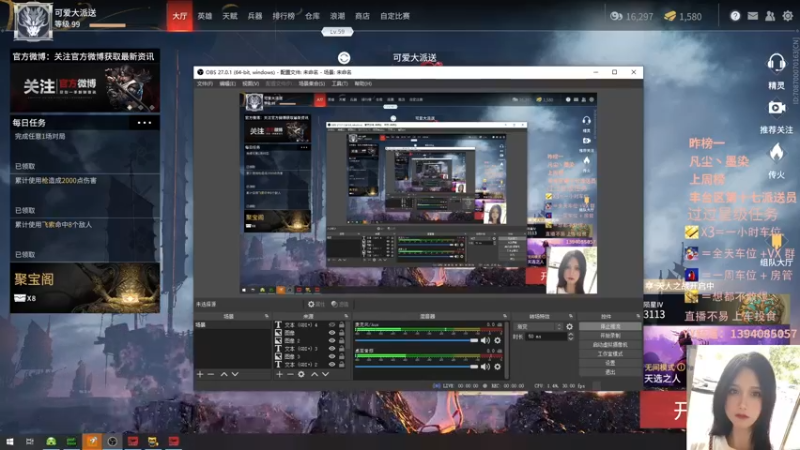Toggle visibility of 图像 source
Viewport: 800px width, 450px height.
(x=332, y=333)
